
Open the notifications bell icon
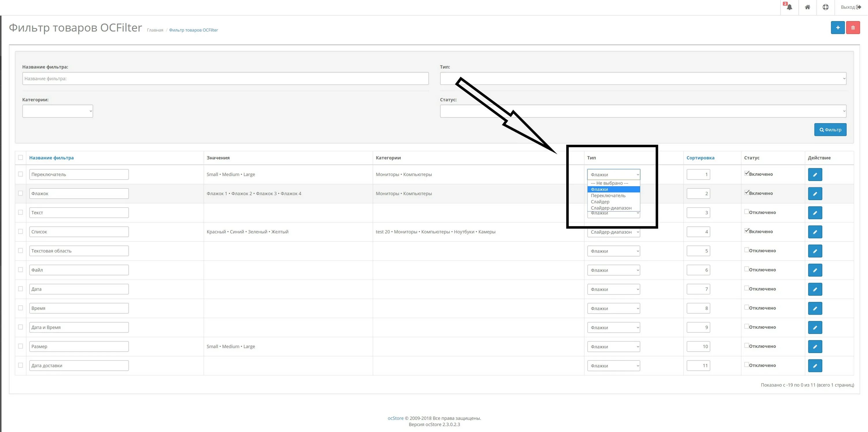[x=789, y=7]
